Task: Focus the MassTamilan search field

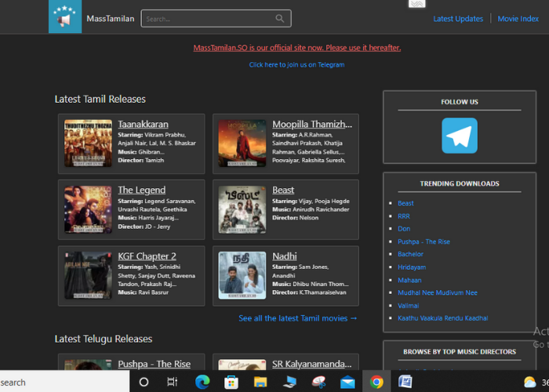Action: point(216,19)
